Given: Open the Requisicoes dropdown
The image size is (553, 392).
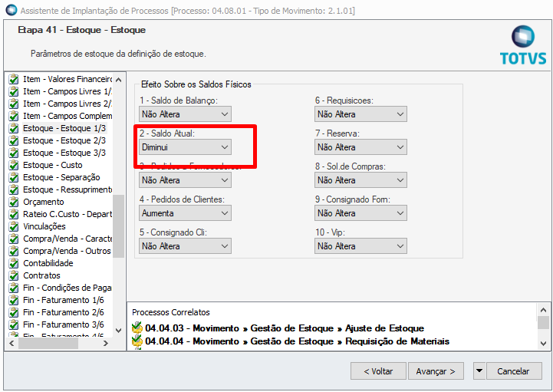Looking at the screenshot, I should [x=360, y=114].
